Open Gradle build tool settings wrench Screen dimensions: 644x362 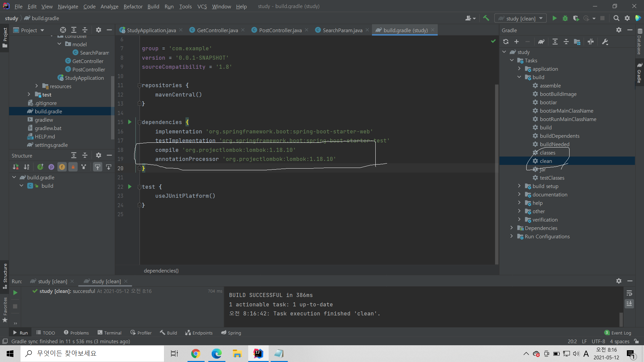pyautogui.click(x=605, y=42)
